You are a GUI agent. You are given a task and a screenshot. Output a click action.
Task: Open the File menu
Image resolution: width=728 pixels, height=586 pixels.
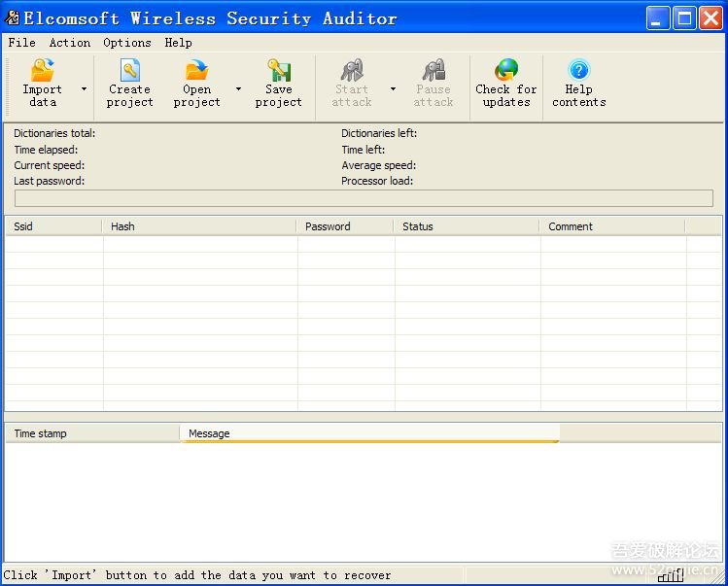tap(21, 43)
